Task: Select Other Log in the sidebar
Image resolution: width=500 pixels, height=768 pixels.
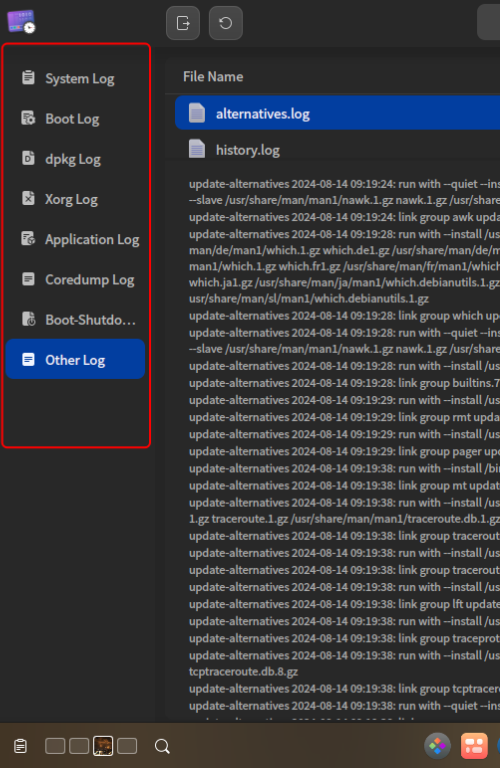Action: 75,360
